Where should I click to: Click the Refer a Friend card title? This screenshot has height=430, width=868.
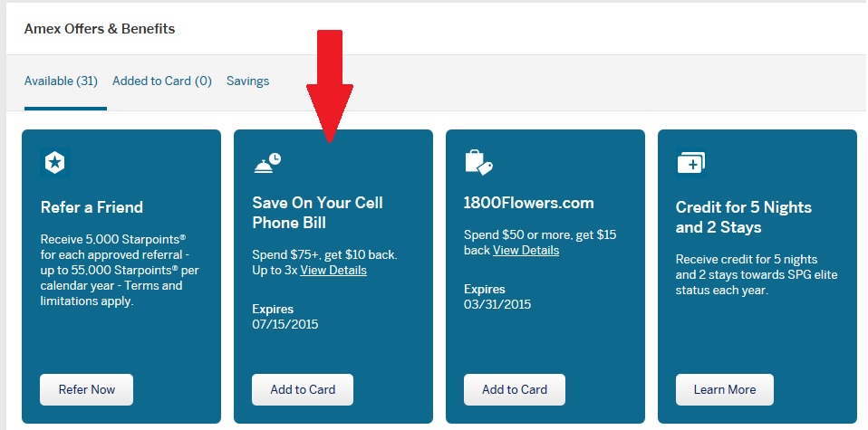[x=92, y=207]
